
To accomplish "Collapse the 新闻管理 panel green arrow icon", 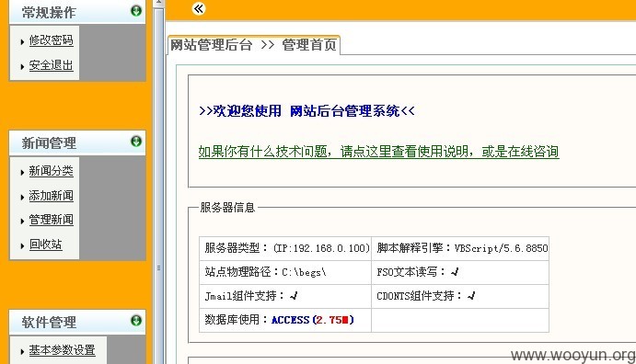I will coord(136,142).
